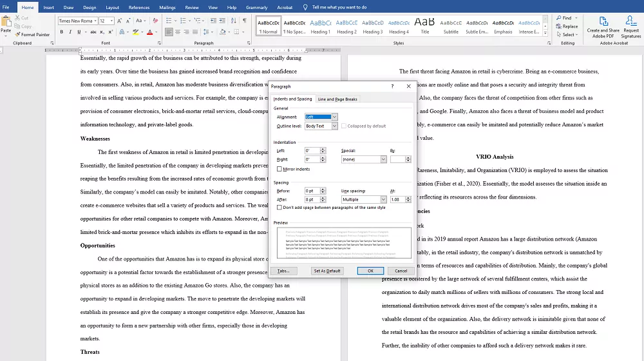Screen dimensions: 644x361
Task: Click the Shading paint bucket icon
Action: pos(222,32)
